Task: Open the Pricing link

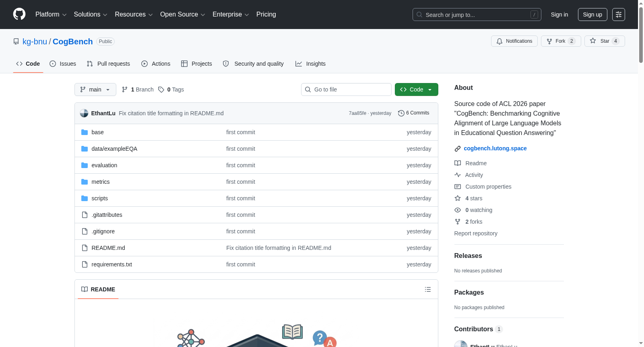Action: pos(266,15)
